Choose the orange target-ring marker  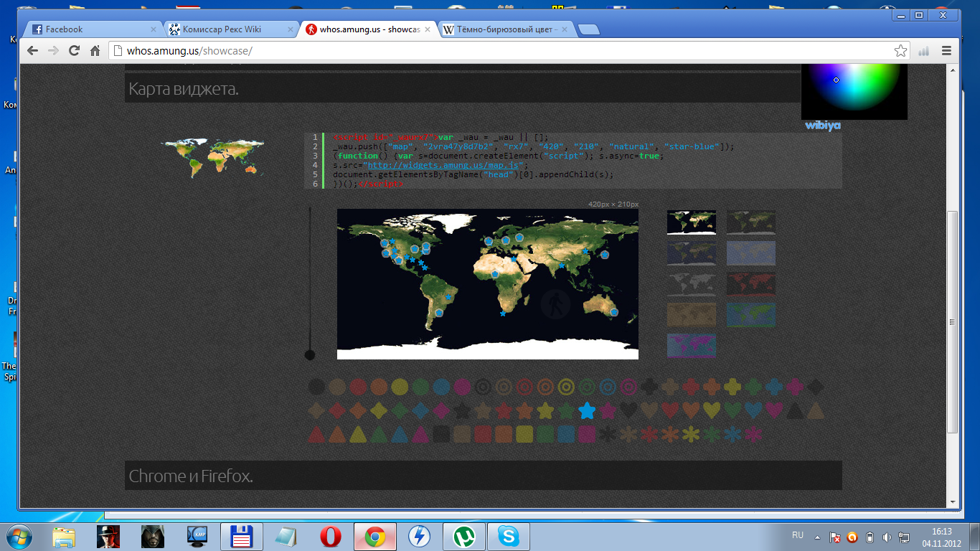[545, 387]
